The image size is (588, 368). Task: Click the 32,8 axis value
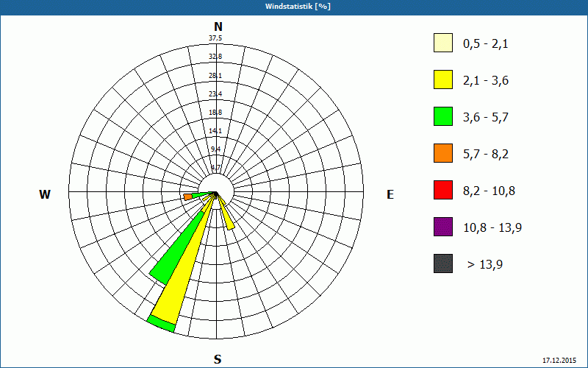click(215, 57)
